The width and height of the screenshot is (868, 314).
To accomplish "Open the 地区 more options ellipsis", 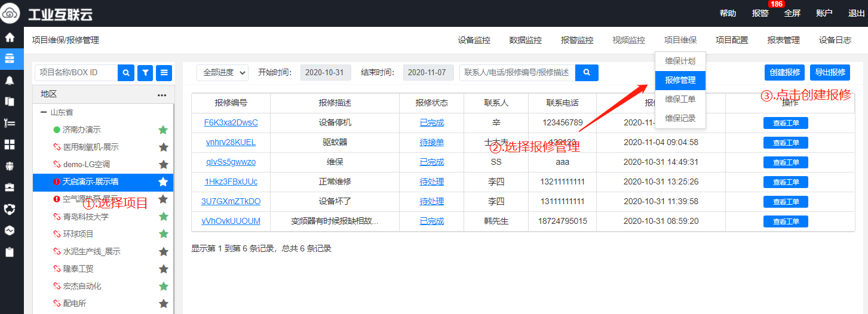I will [162, 94].
